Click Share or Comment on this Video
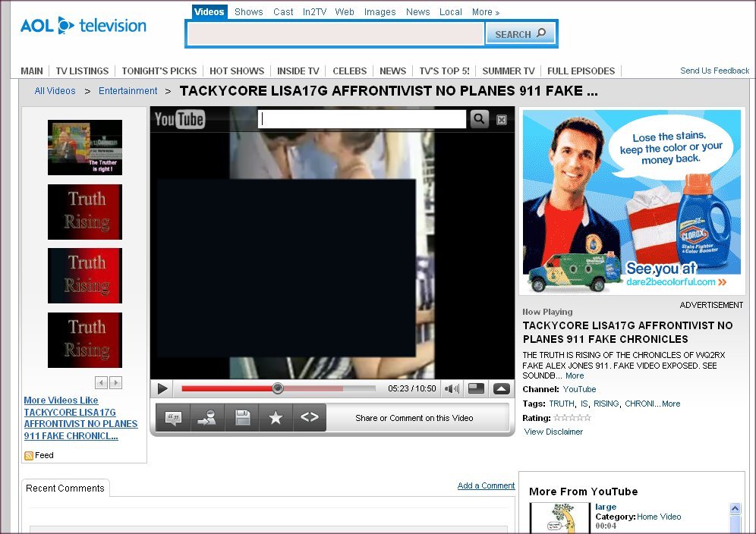Image resolution: width=756 pixels, height=534 pixels. tap(414, 418)
